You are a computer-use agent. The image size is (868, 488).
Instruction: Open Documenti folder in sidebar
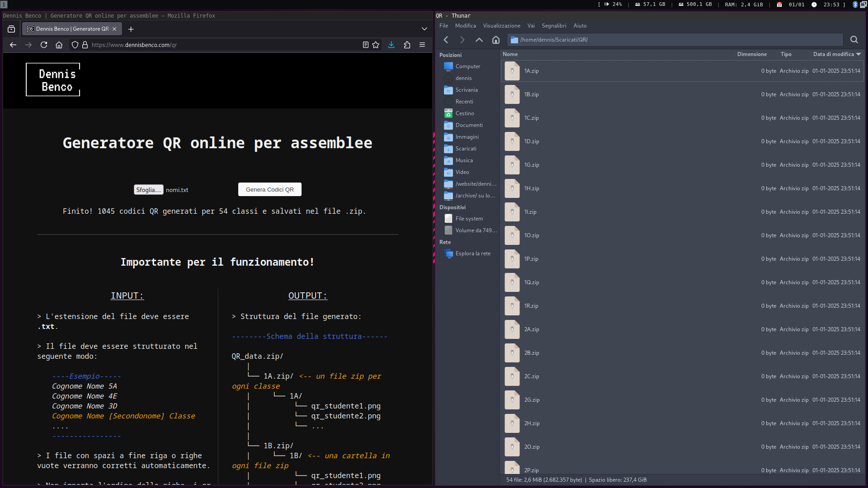[x=468, y=125]
